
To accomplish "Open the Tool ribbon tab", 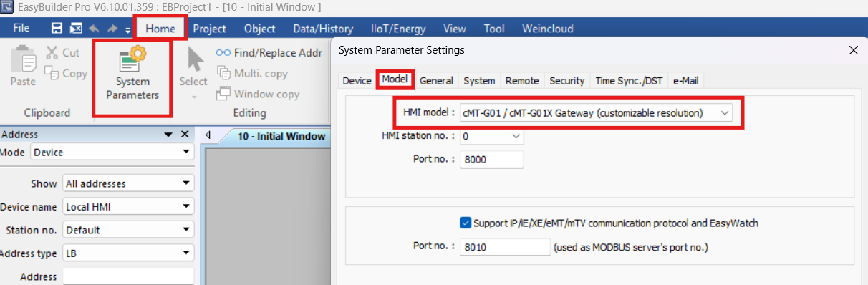I will pyautogui.click(x=494, y=29).
